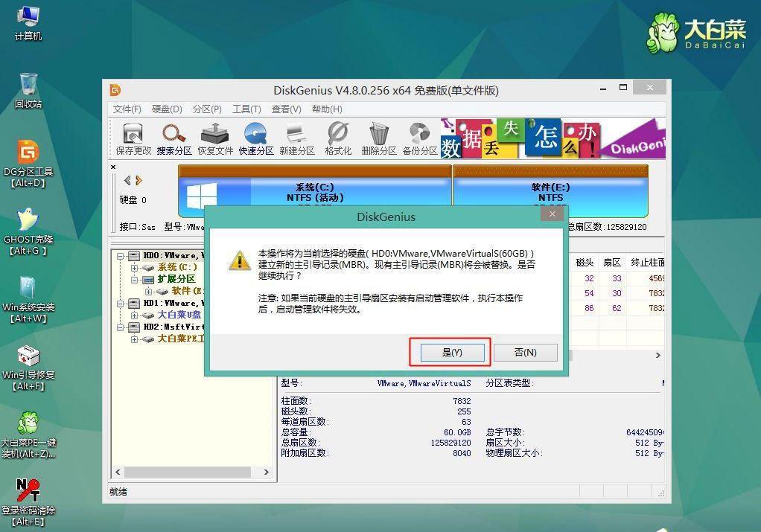Select 系统(C:) in the disk tree
Screen dimensions: 761x532
click(178, 267)
